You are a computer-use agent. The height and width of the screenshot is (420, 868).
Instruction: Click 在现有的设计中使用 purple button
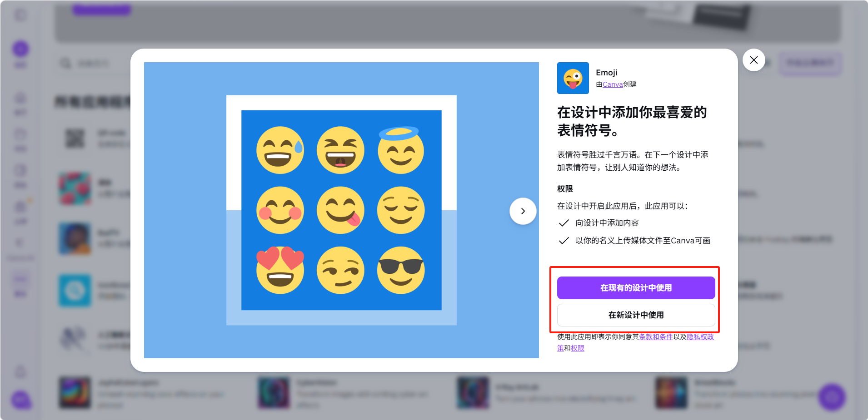pos(636,288)
